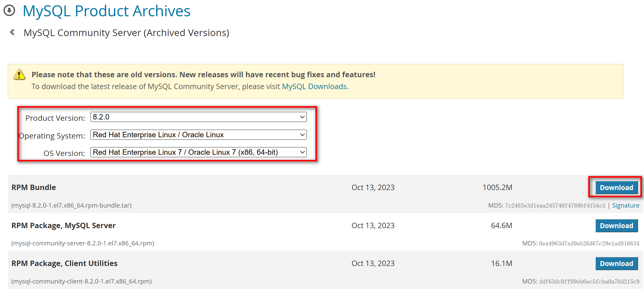Screen dimensions: 644x292
Task: Click the Client Utilities row date Oct 13, 2023
Action: tap(373, 263)
